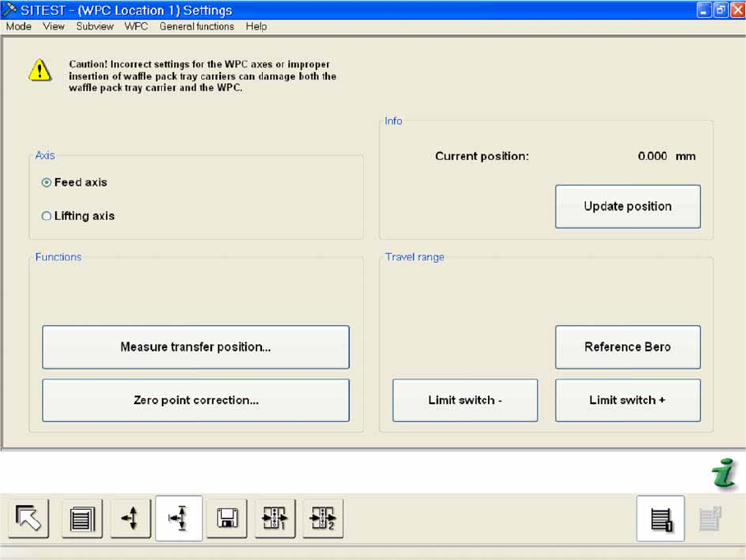Viewport: 746px width, 560px height.
Task: Click the Info group label
Action: [x=393, y=122]
